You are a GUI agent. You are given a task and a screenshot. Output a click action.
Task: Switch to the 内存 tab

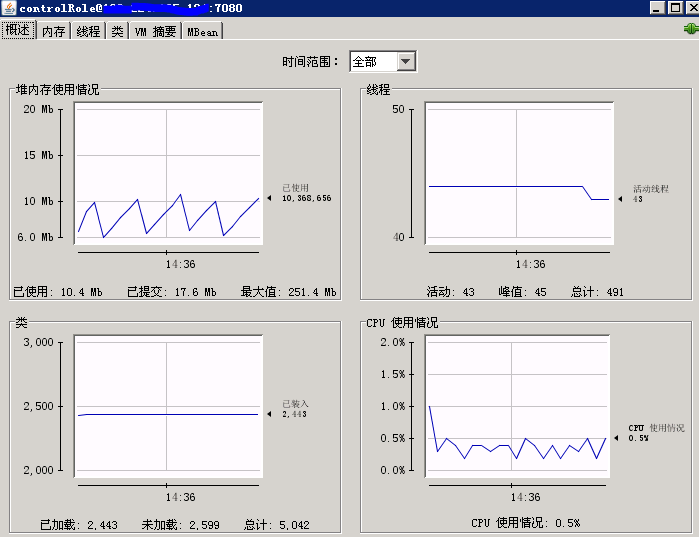tap(53, 31)
